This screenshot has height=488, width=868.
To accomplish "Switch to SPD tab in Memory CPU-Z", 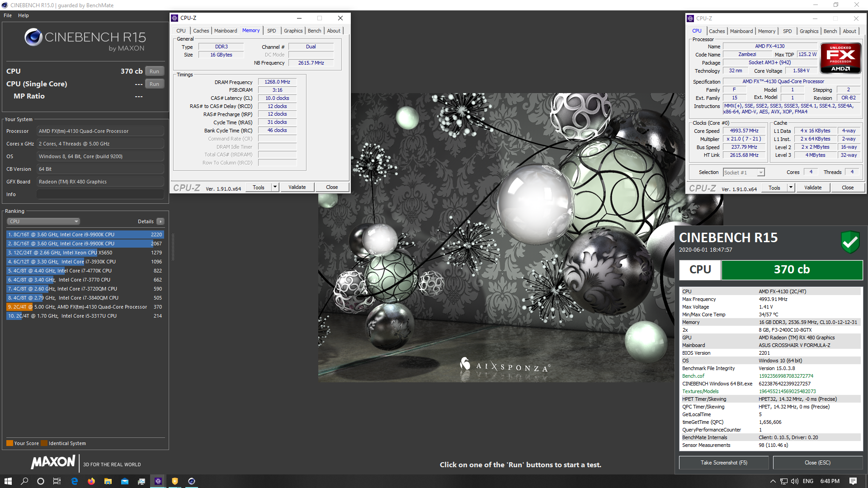I will (271, 31).
